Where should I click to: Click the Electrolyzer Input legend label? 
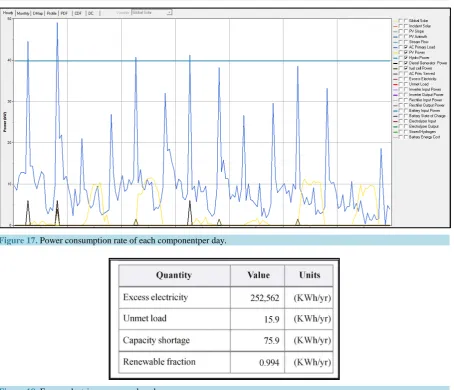point(423,121)
